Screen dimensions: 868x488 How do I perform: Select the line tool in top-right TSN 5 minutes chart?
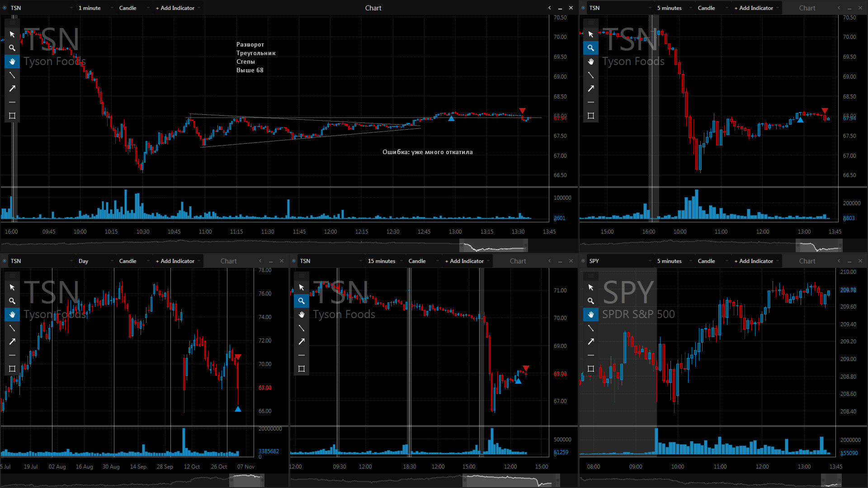[x=591, y=75]
